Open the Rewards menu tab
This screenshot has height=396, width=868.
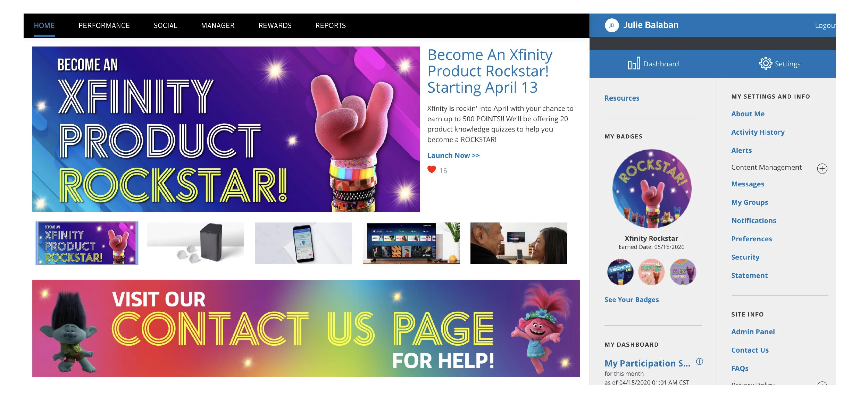275,26
